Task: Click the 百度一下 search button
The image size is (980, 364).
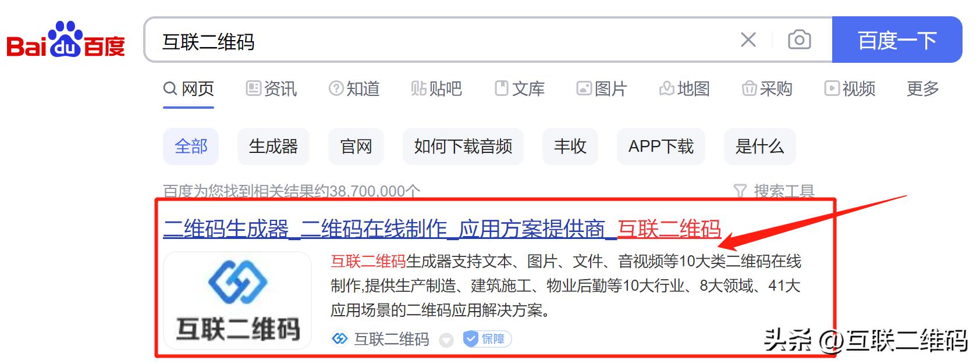Action: coord(897,40)
